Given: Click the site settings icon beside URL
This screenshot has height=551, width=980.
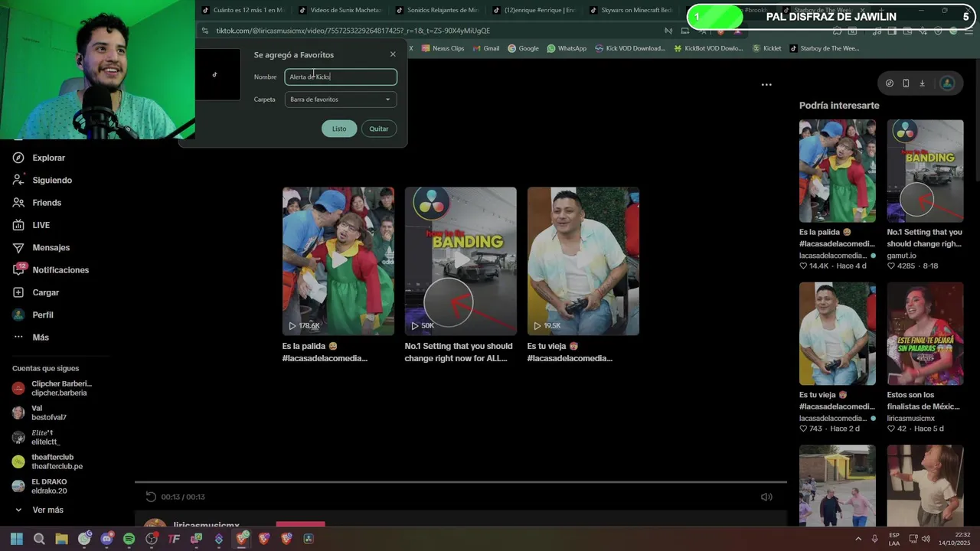Looking at the screenshot, I should click(x=204, y=31).
